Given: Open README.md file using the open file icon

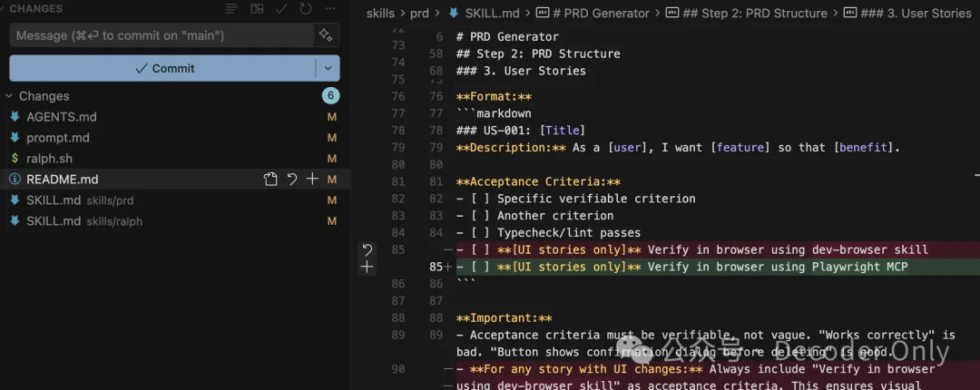Looking at the screenshot, I should tap(270, 180).
